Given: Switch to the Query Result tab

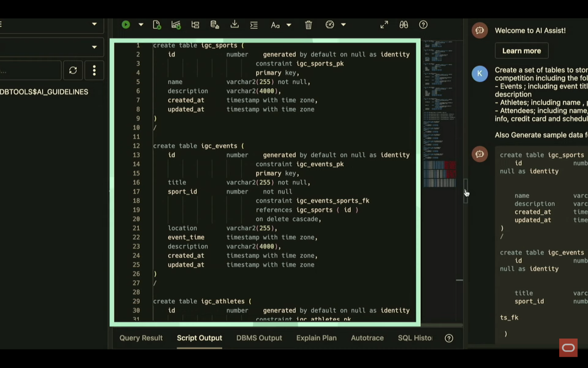Looking at the screenshot, I should tap(141, 338).
